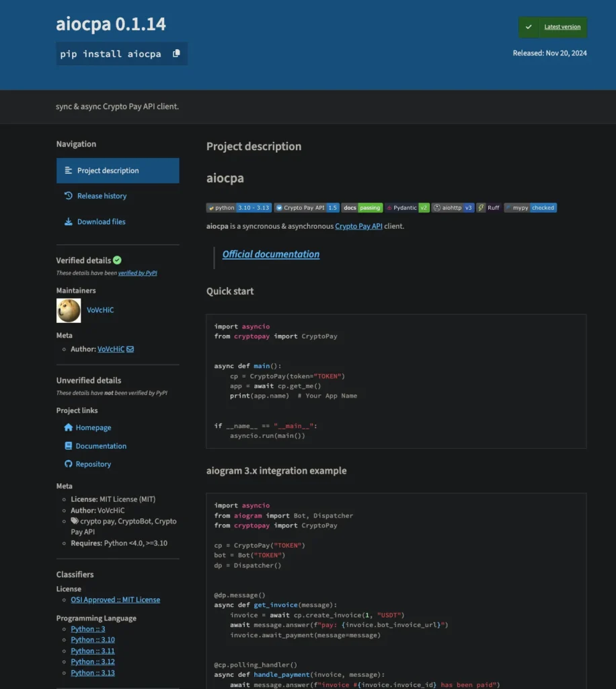Click the keywords tag icon
This screenshot has height=689, width=616.
tap(75, 521)
